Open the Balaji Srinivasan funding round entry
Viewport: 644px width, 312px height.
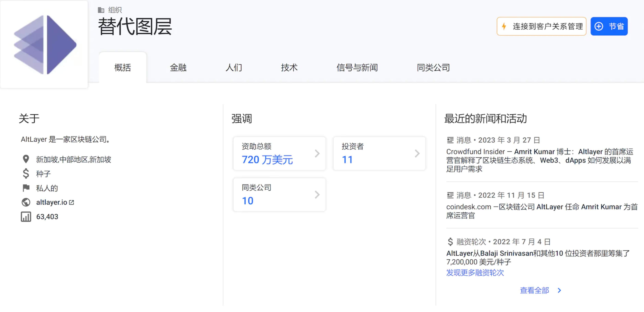pyautogui.click(x=538, y=257)
